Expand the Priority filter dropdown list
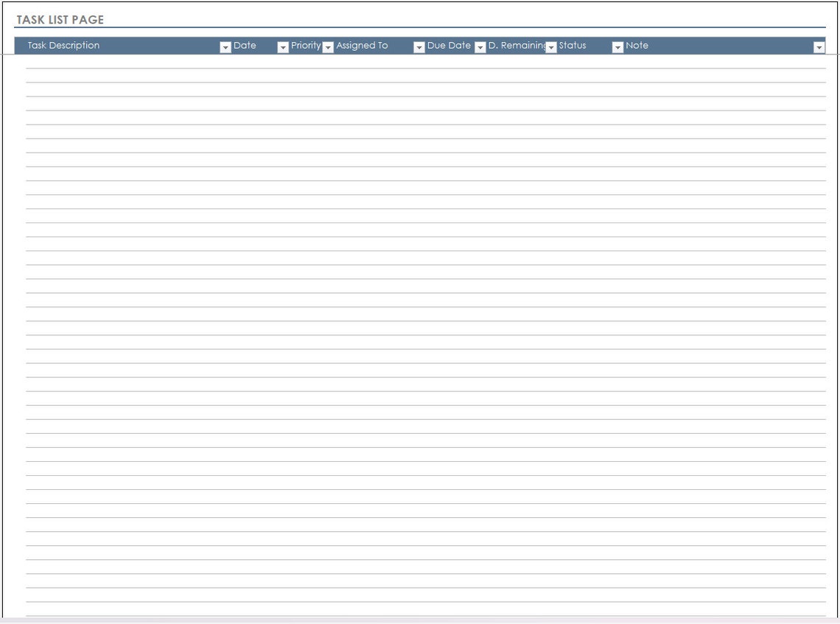The image size is (840, 624). [327, 46]
